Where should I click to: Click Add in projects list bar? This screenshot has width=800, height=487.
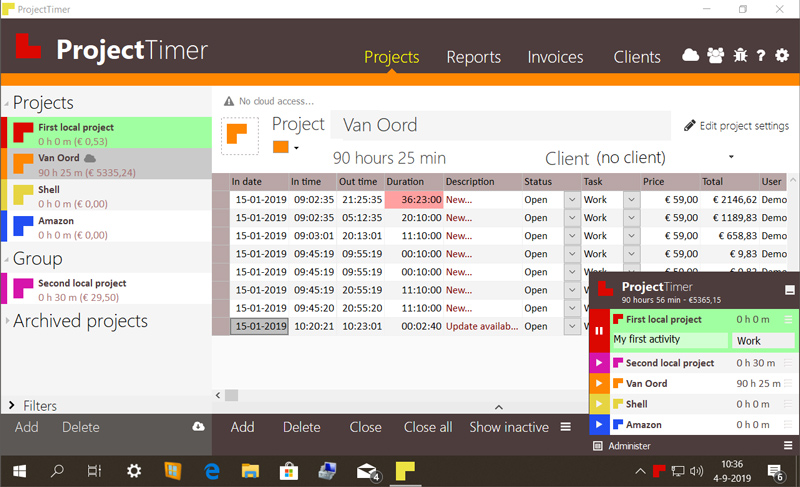27,427
